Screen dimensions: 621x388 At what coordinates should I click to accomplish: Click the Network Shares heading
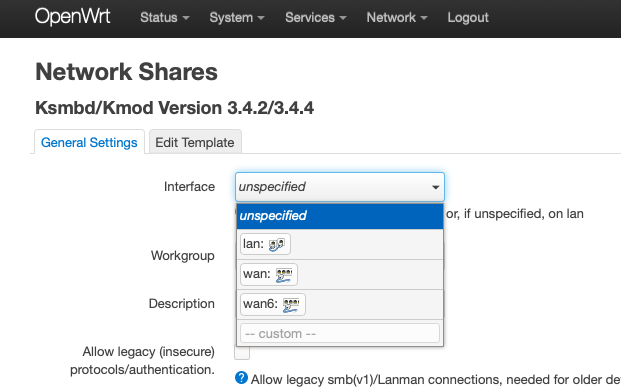click(126, 72)
